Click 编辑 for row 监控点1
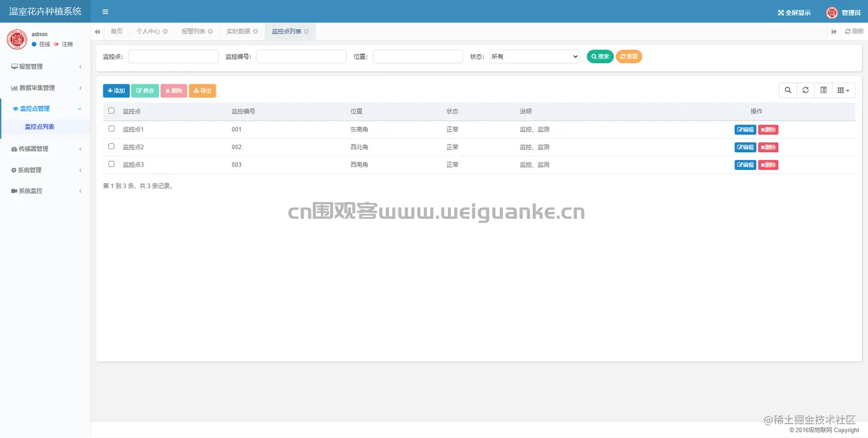868x438 pixels. pyautogui.click(x=745, y=130)
